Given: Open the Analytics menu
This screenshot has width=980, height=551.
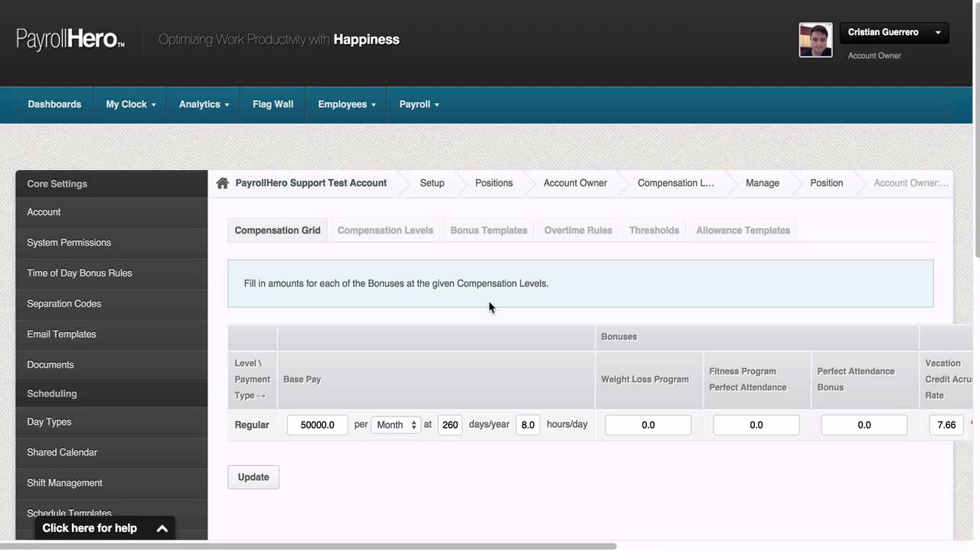Looking at the screenshot, I should (204, 105).
